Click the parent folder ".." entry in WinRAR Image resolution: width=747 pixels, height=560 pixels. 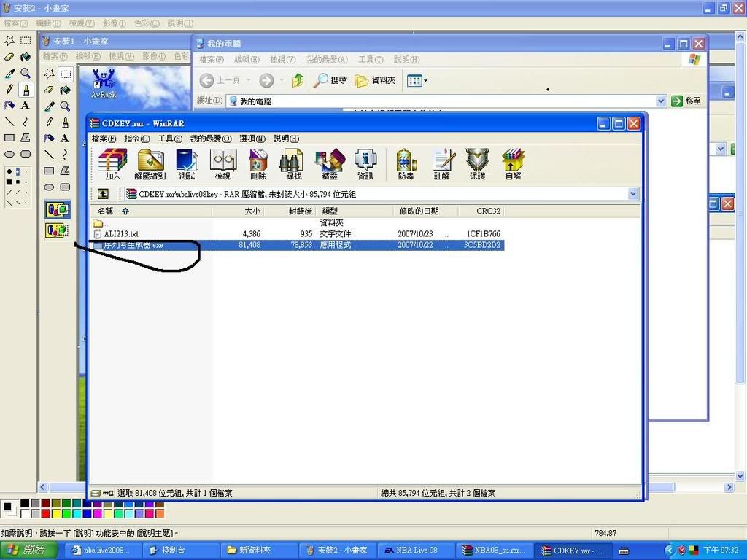tap(100, 223)
